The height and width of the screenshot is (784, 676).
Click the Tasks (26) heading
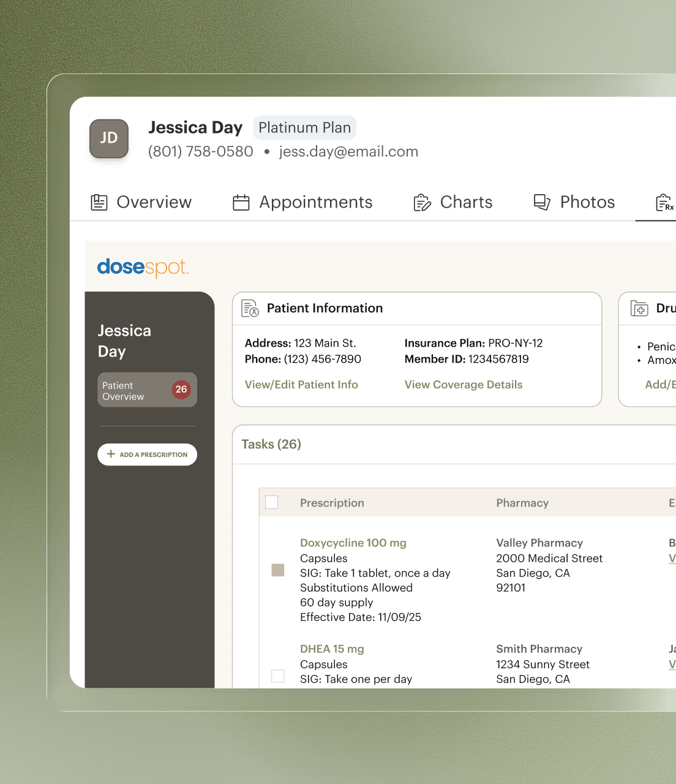(x=271, y=444)
